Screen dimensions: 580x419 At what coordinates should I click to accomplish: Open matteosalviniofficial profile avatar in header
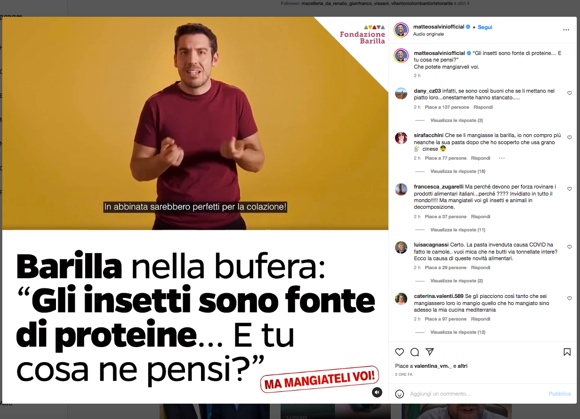[x=401, y=30]
